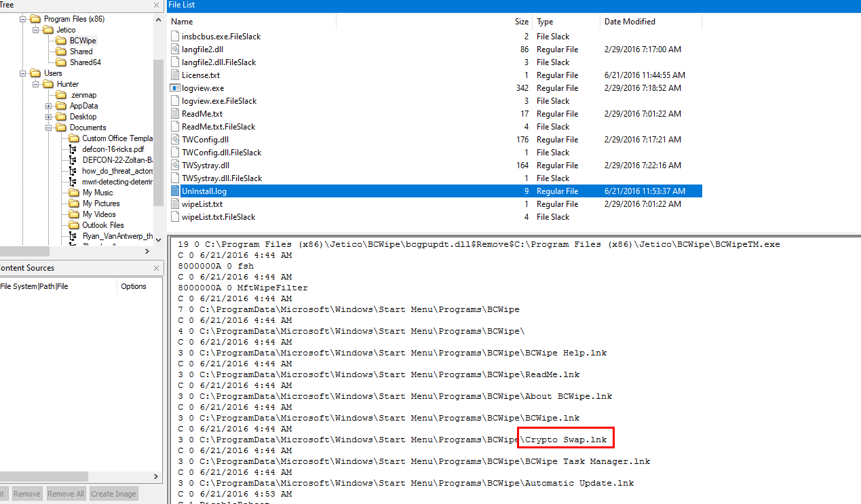861x504 pixels.
Task: Open the Jetico folder node
Action: click(66, 30)
